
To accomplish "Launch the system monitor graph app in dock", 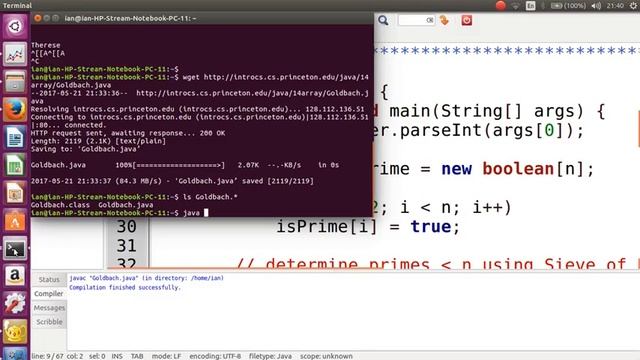I will point(15,55).
